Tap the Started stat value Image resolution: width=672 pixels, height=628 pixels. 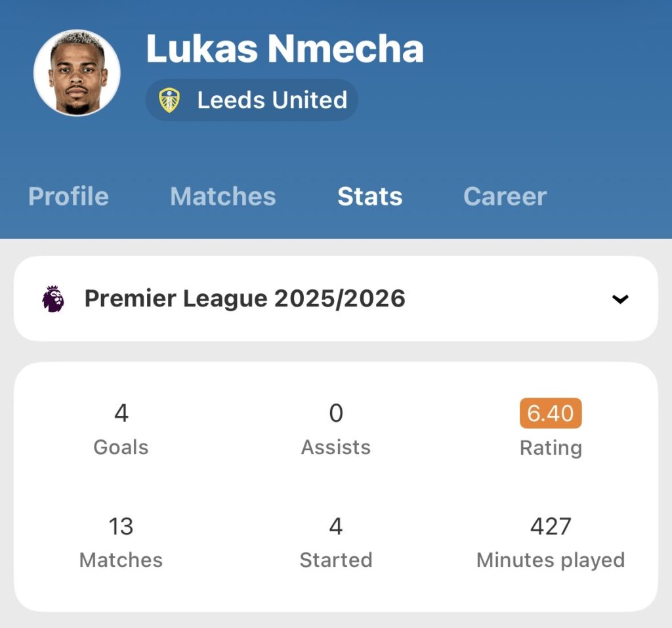click(x=336, y=526)
